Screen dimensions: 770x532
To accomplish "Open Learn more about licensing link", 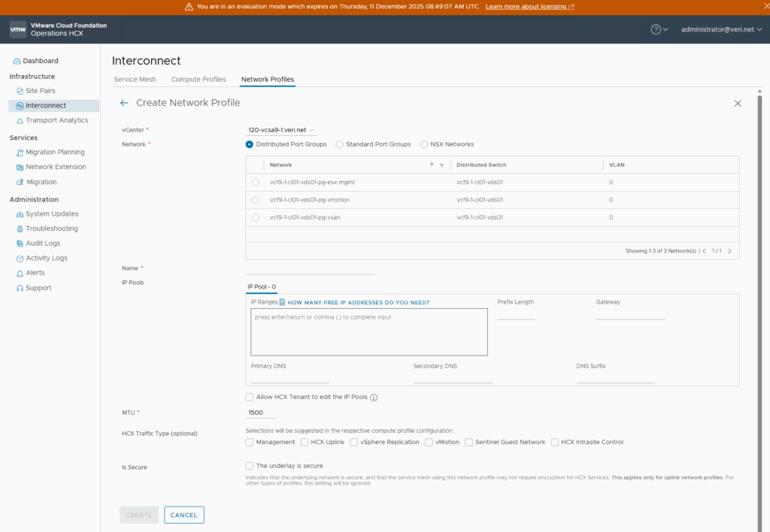I will pyautogui.click(x=529, y=7).
